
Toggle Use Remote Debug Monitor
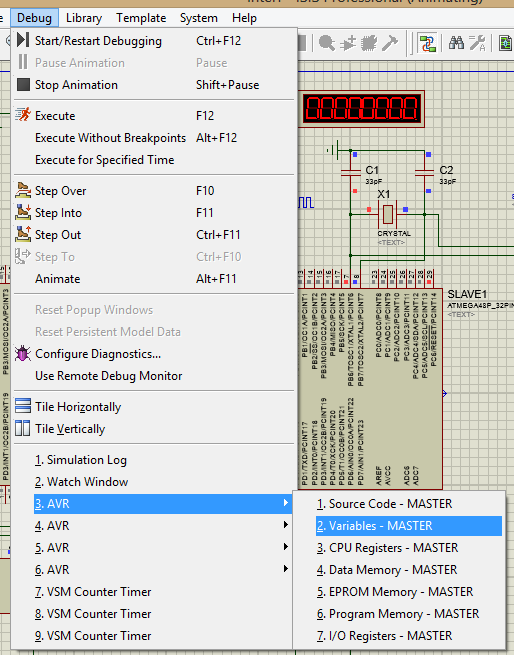coord(154,376)
